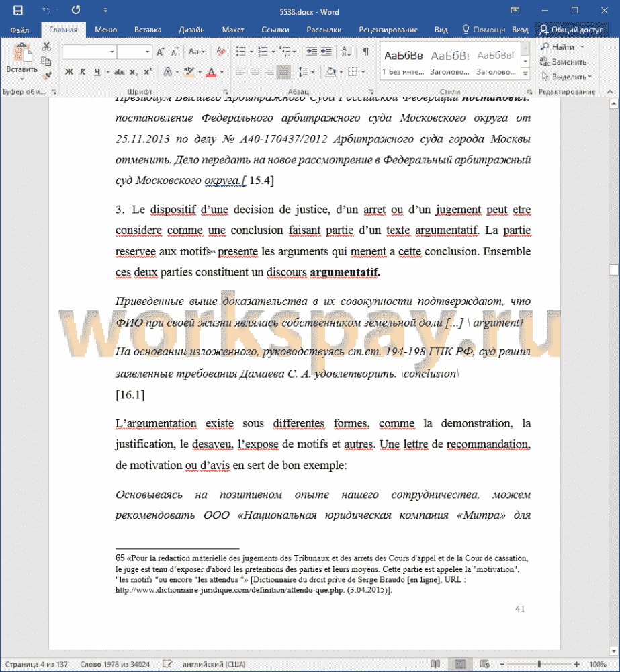Expand the Styles gallery more button
Image resolution: width=620 pixels, height=672 pixels.
point(525,74)
